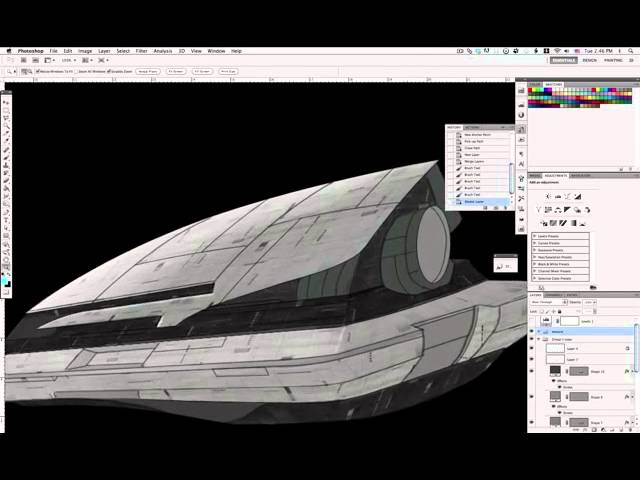Click the Vibrance adjustment icon
640x480 pixels.
(x=539, y=209)
